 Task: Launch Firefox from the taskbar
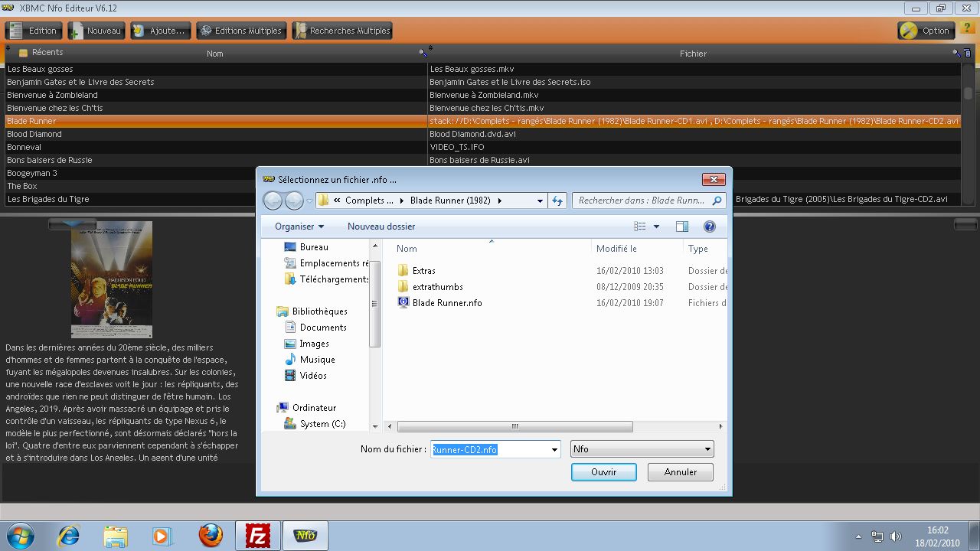(x=211, y=535)
